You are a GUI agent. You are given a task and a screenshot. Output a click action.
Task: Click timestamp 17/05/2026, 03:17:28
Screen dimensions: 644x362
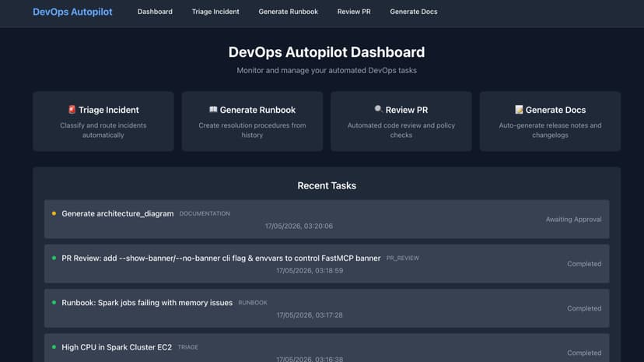(x=310, y=315)
